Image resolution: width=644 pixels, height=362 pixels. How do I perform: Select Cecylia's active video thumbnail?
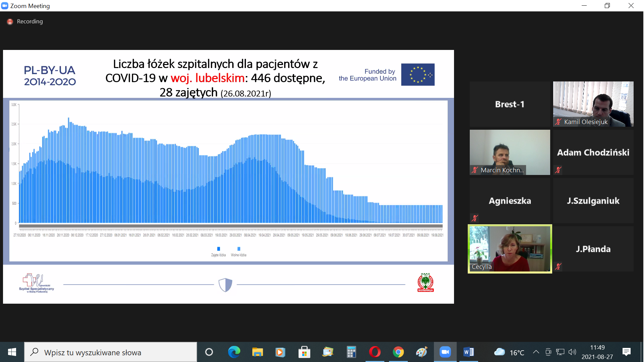coord(510,249)
